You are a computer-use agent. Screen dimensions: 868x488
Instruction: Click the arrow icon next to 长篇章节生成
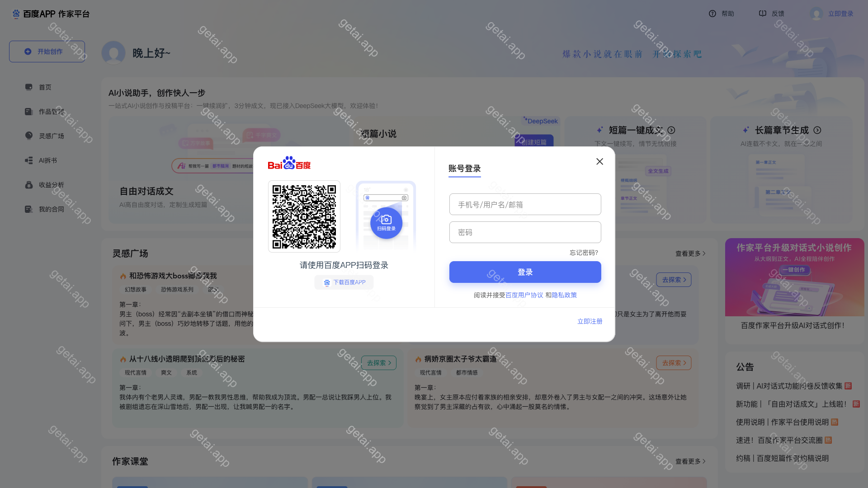(817, 130)
